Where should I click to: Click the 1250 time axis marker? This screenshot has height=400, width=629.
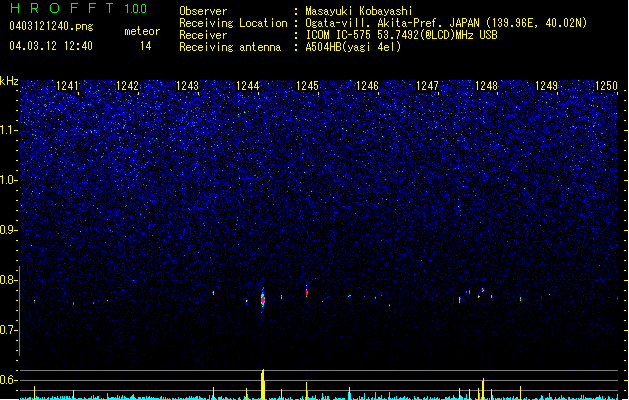point(606,86)
